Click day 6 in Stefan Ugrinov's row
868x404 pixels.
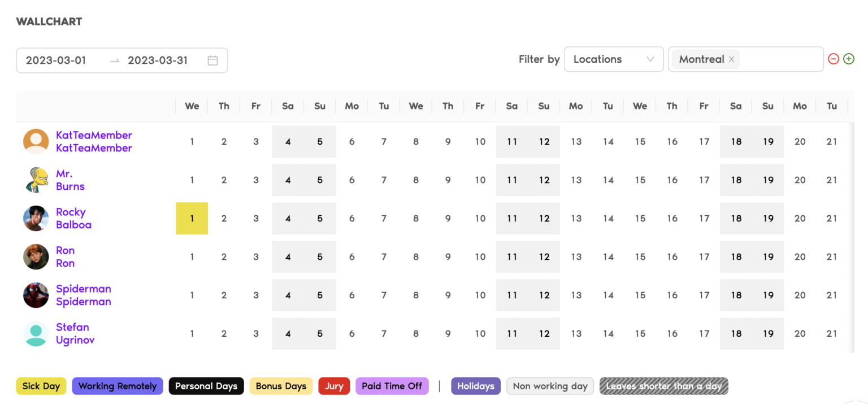point(351,333)
